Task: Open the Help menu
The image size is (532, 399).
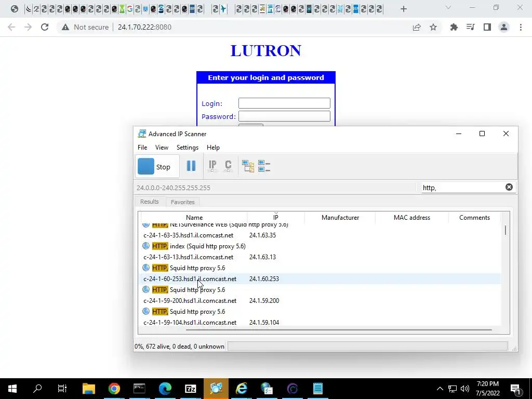Action: 213,147
